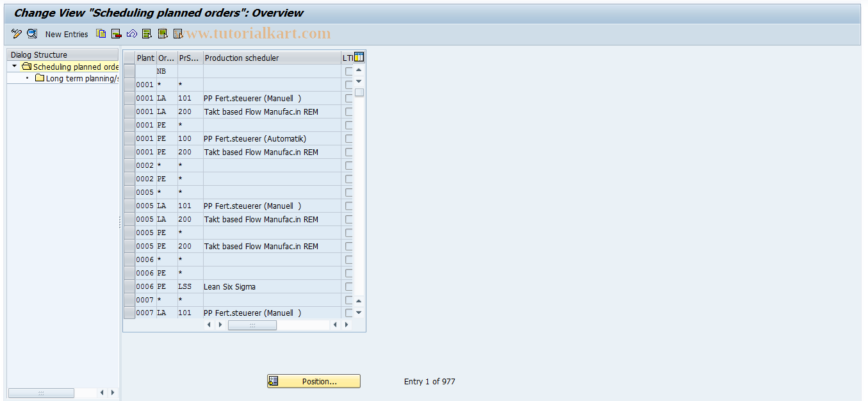Tick LTP checkbox for NB row
Image resolution: width=868 pixels, height=401 pixels.
click(349, 71)
